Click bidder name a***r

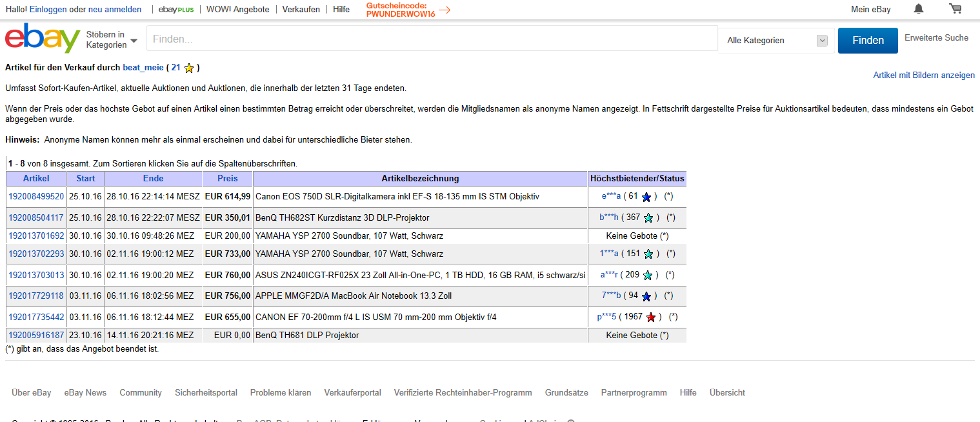tap(609, 275)
